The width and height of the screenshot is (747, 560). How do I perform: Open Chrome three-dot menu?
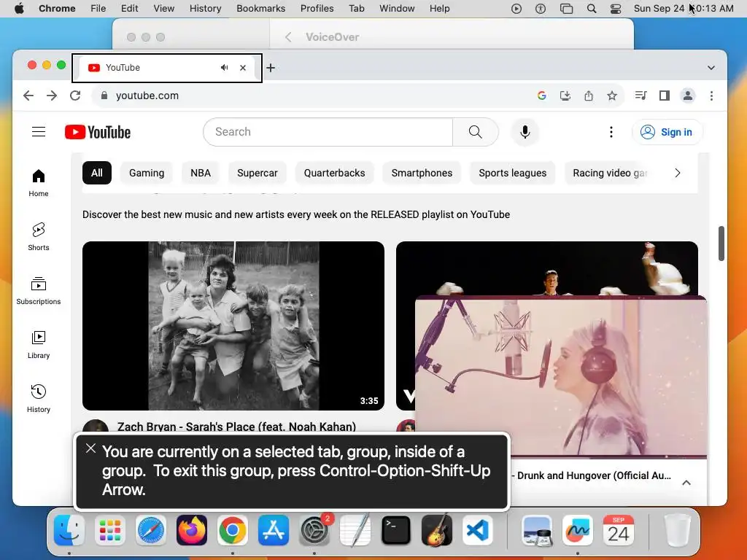(x=711, y=96)
